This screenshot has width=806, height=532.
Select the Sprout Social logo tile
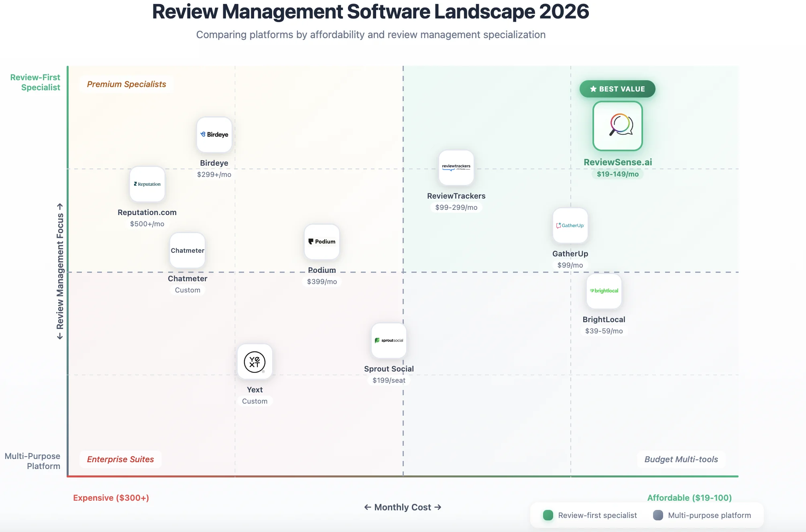389,341
